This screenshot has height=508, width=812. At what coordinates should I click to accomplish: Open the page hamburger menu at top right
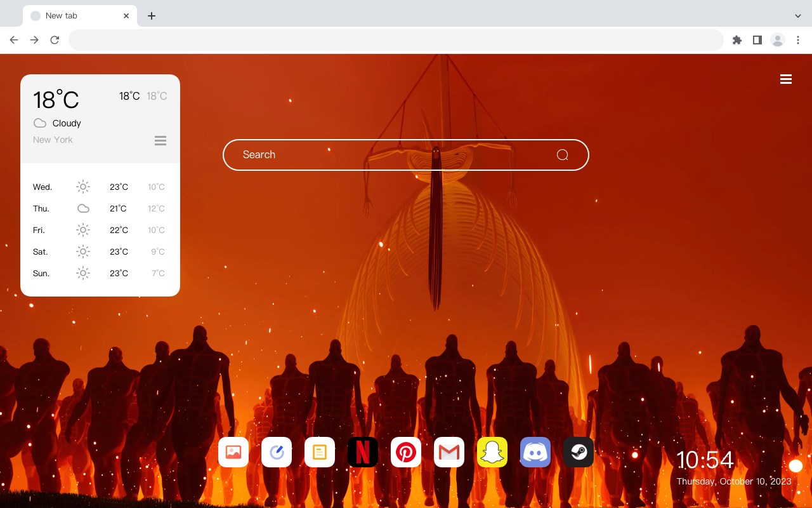pos(786,79)
